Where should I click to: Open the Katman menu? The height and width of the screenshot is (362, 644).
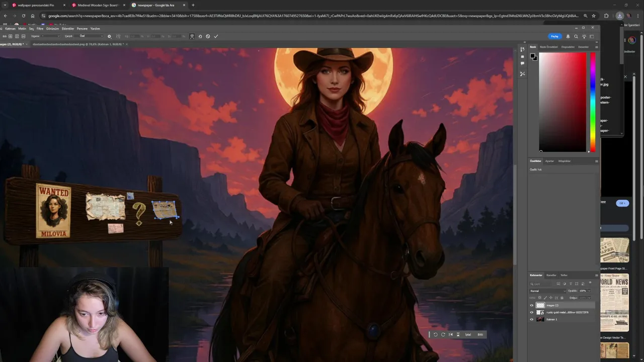(x=10, y=29)
